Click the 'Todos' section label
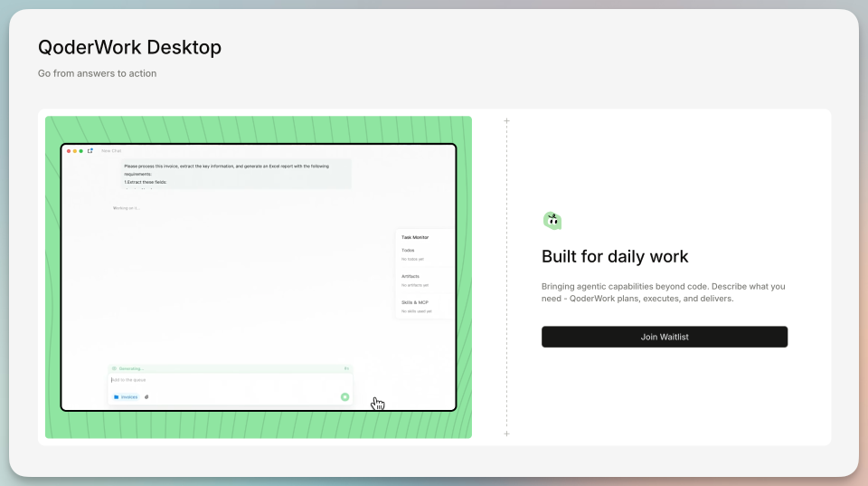Image resolution: width=868 pixels, height=486 pixels. click(x=408, y=251)
